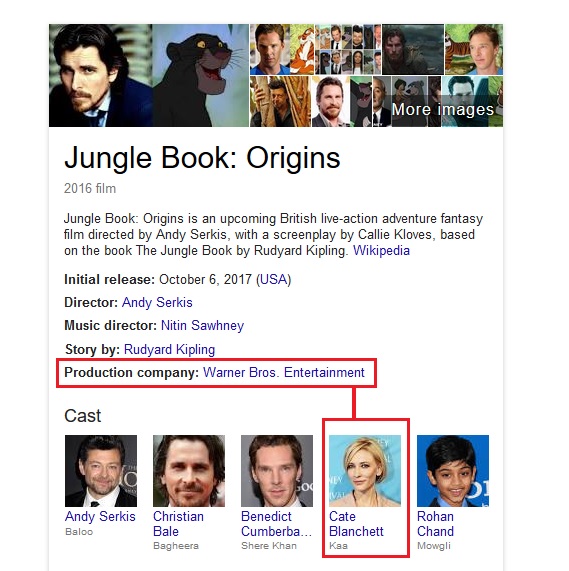Click the Jungle Book: Origins title
569x571 pixels.
[x=202, y=158]
